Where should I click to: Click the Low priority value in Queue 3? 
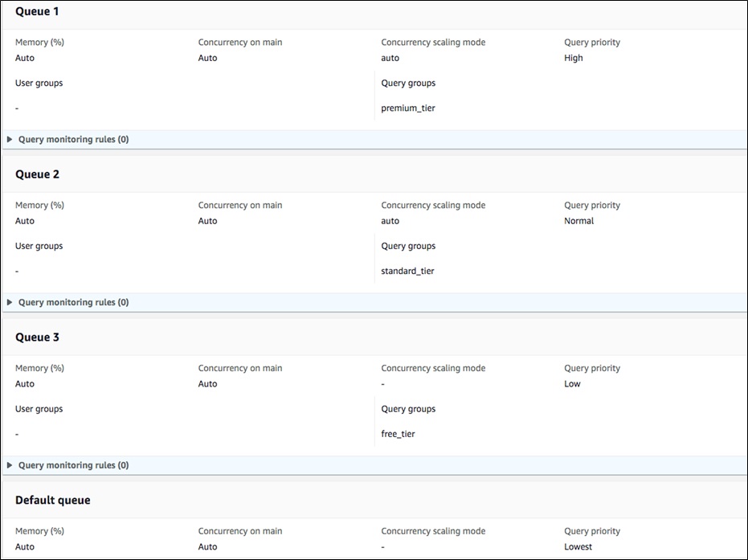coord(572,384)
